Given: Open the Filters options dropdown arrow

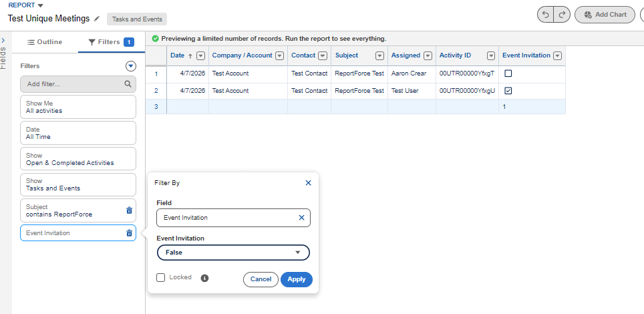Looking at the screenshot, I should pos(131,66).
